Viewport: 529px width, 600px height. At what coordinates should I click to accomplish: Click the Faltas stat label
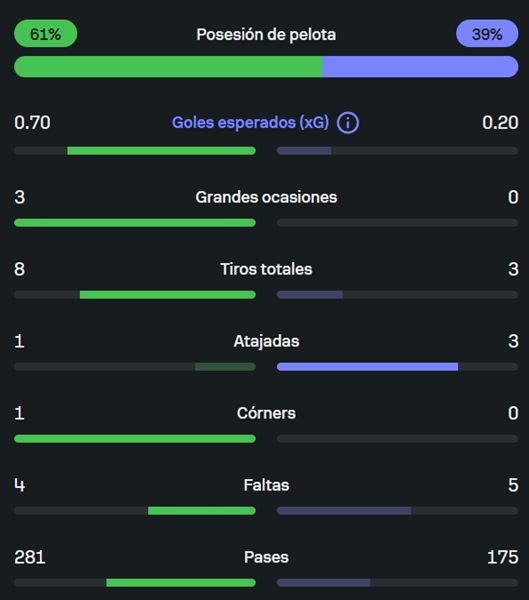click(x=266, y=485)
